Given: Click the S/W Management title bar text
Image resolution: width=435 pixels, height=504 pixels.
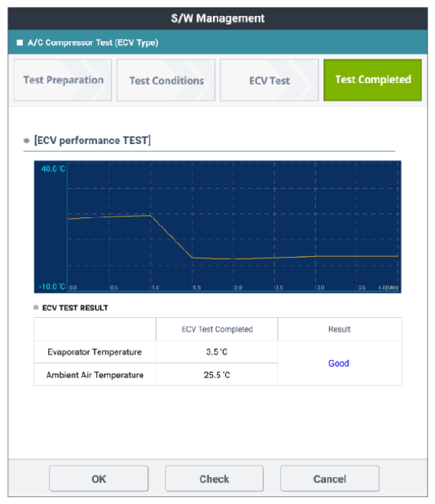Looking at the screenshot, I should click(217, 18).
